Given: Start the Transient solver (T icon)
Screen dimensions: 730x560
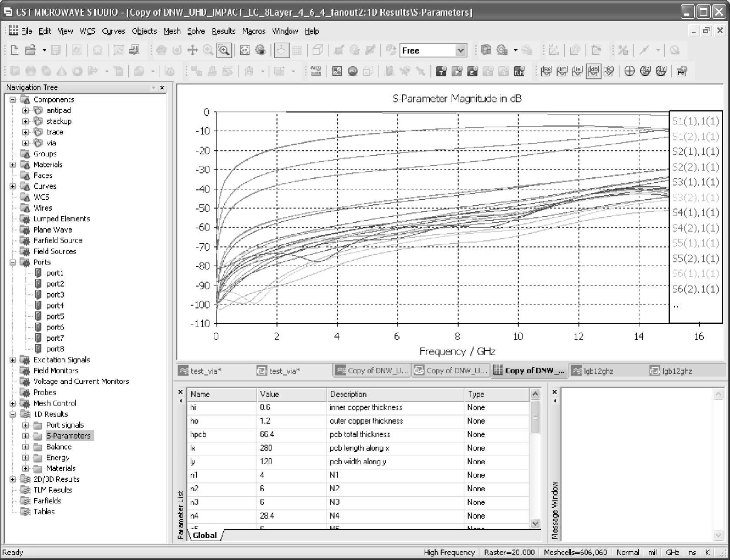Looking at the screenshot, I should click(x=441, y=71).
